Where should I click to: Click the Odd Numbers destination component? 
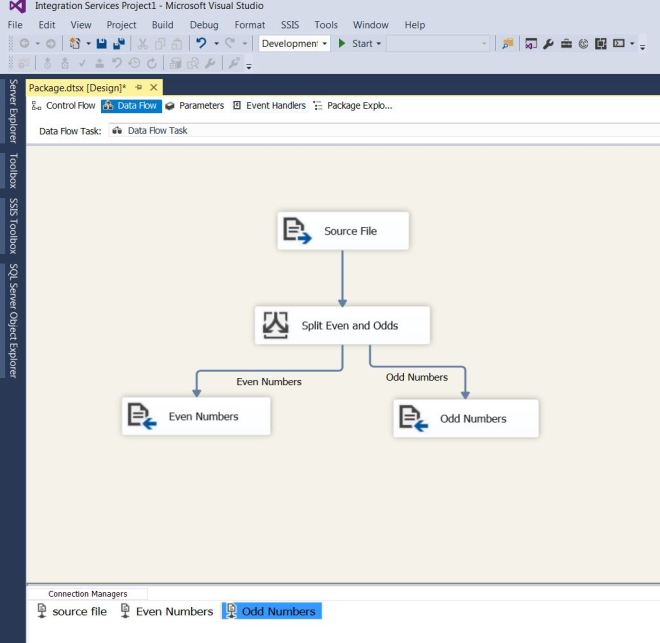coord(466,419)
